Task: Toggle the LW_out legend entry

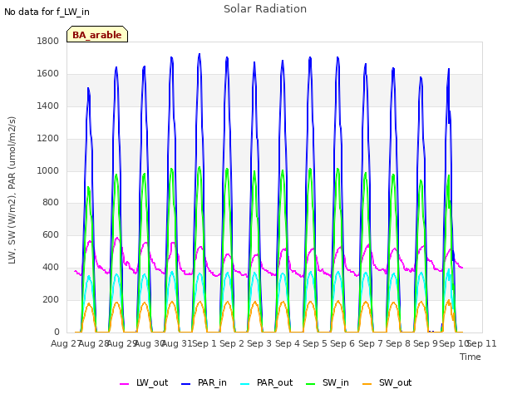Action: click(x=144, y=382)
